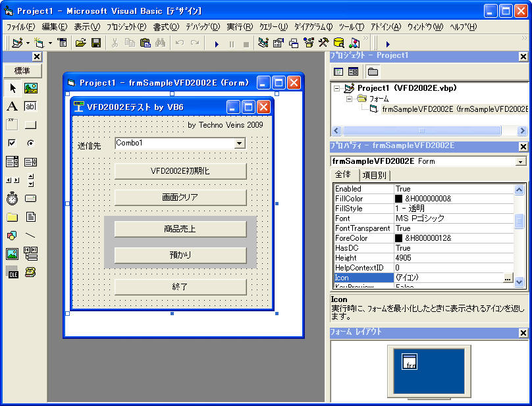Click the VFD2002E初期化 button on the form

coord(180,171)
